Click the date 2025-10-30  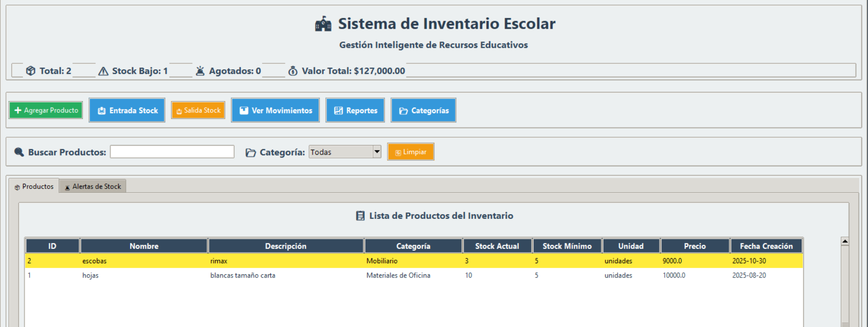749,261
